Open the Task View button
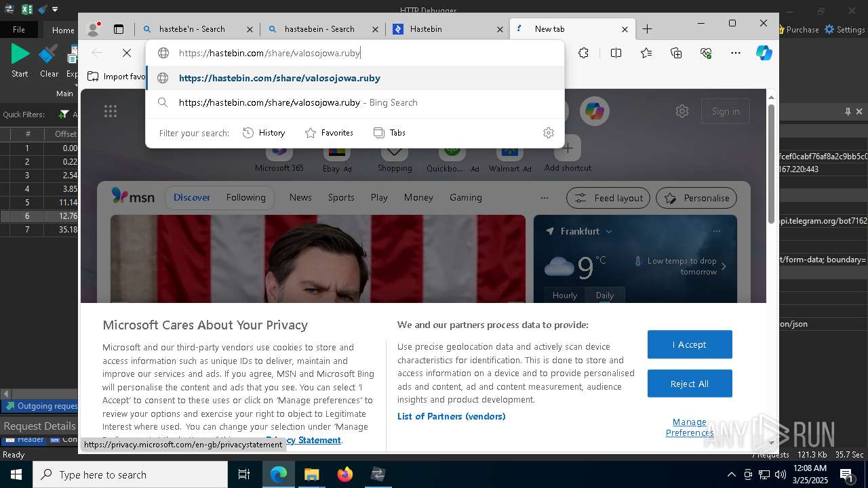Screen dimensions: 868x488 (x=244, y=474)
